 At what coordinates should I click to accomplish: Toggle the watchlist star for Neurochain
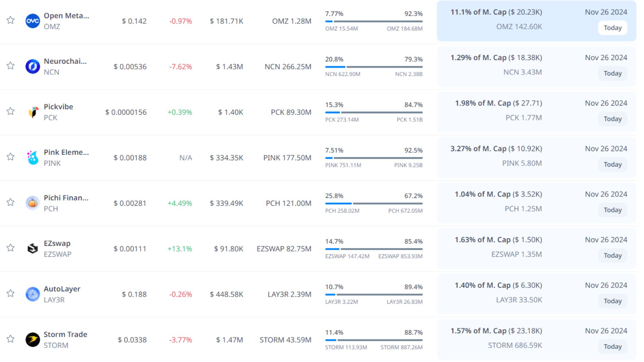click(11, 66)
